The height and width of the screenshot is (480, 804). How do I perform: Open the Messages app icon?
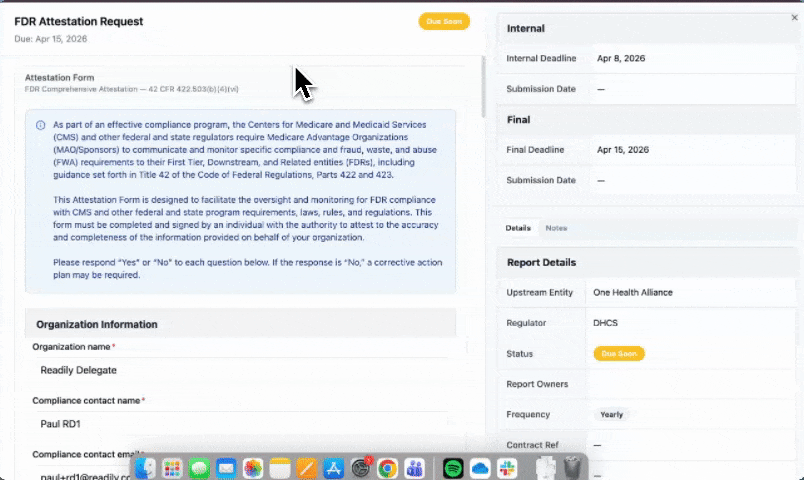[x=199, y=468]
